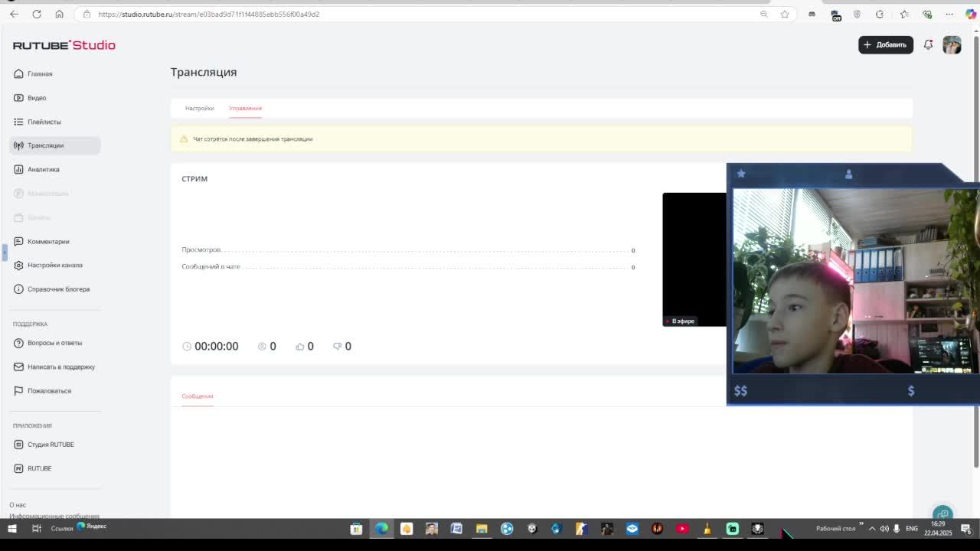Open browser extensions puzzle icon
Image resolution: width=980 pixels, height=551 pixels.
pos(880,14)
